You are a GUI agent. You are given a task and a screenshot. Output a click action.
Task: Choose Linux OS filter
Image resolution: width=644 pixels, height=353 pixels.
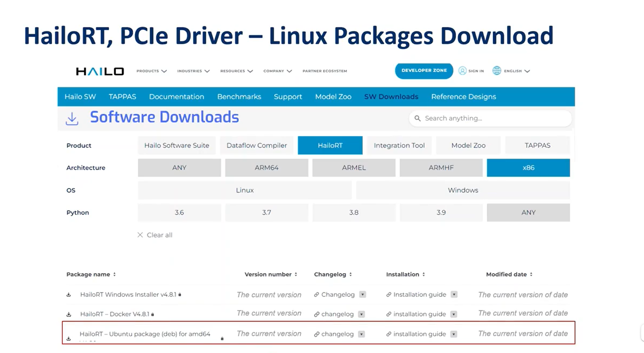pyautogui.click(x=245, y=190)
